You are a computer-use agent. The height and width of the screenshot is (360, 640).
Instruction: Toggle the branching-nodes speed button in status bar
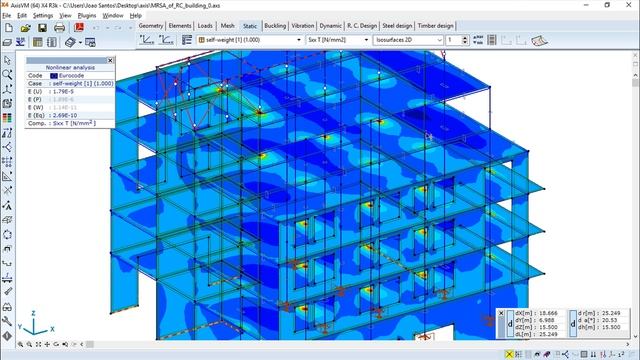[565, 354]
